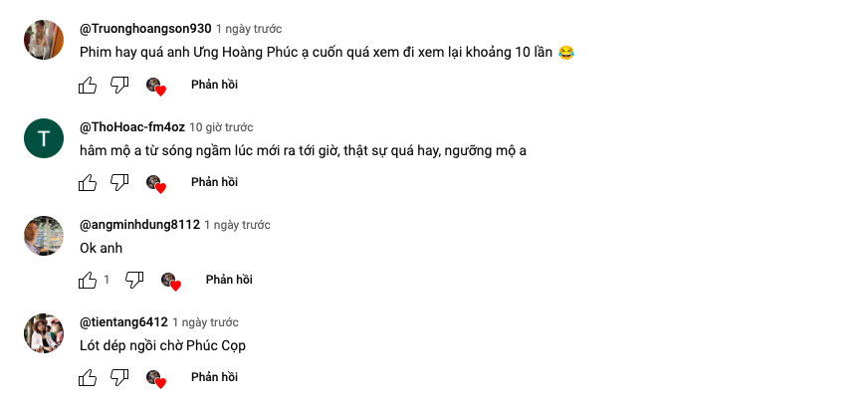Click the "10 giờ trước" timestamp
Screen dimensions: 868x404
click(221, 127)
